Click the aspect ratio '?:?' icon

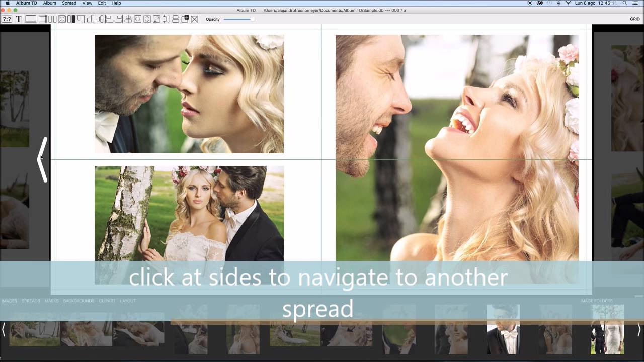(7, 19)
